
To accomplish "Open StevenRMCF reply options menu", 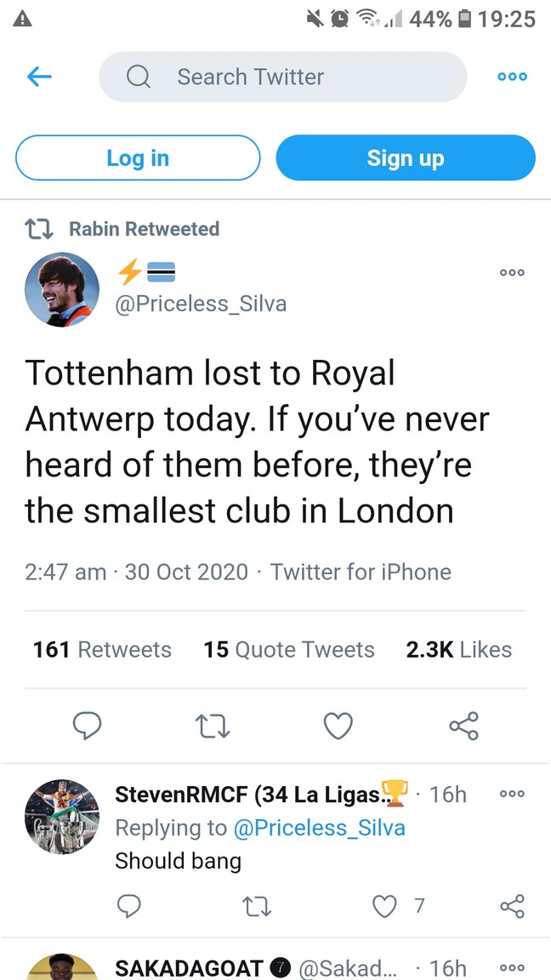I will (512, 794).
